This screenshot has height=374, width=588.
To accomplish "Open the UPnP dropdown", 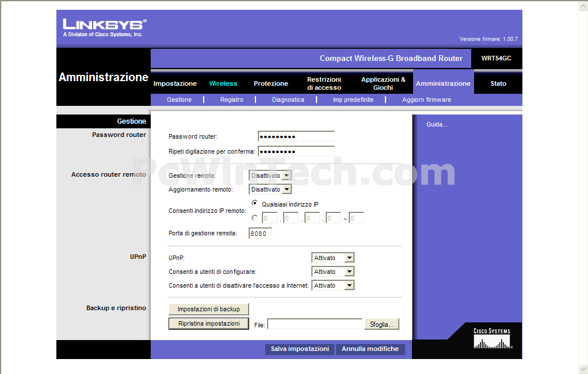I will (x=333, y=258).
